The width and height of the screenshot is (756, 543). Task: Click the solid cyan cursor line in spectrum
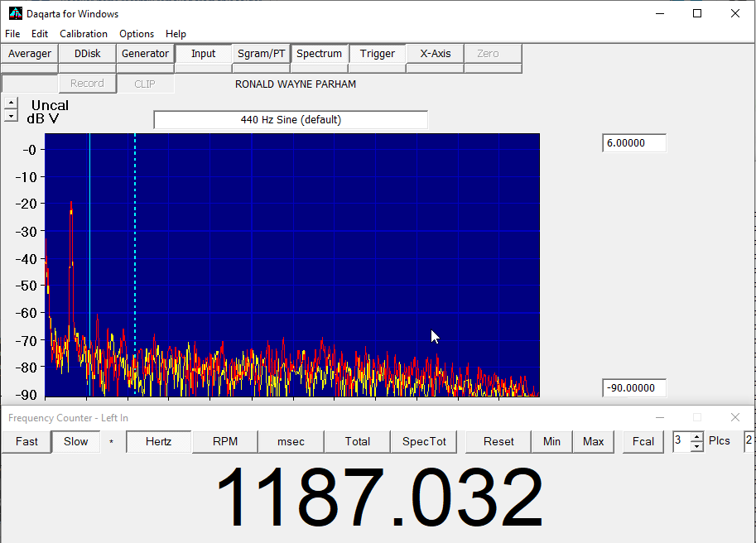(x=89, y=248)
